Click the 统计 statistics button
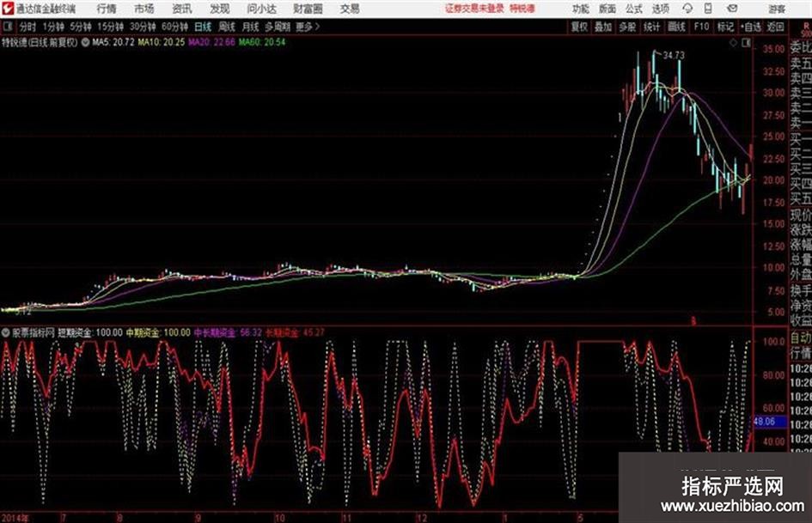This screenshot has height=523, width=812. pyautogui.click(x=652, y=27)
